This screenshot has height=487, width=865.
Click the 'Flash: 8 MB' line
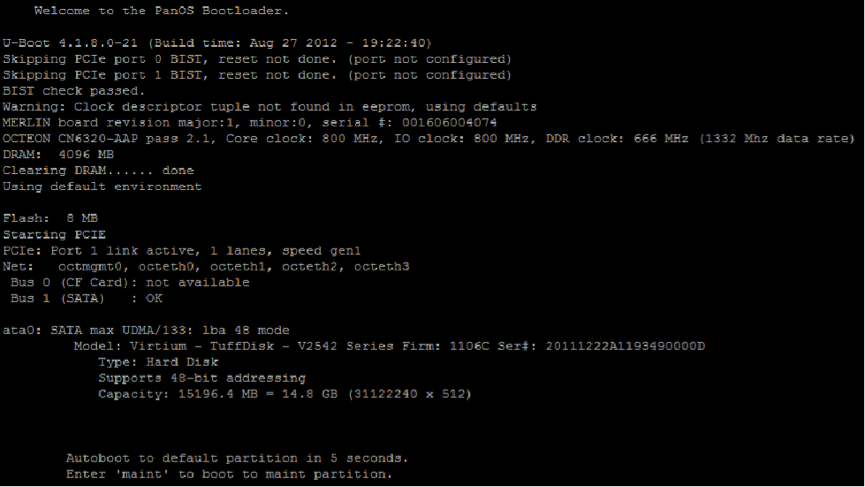tap(50, 218)
